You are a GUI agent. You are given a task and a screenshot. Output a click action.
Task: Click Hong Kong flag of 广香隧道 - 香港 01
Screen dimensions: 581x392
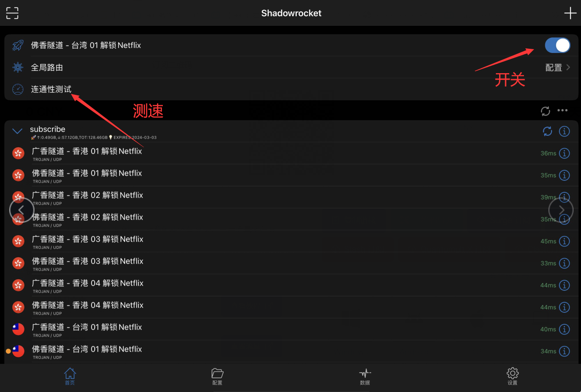18,153
